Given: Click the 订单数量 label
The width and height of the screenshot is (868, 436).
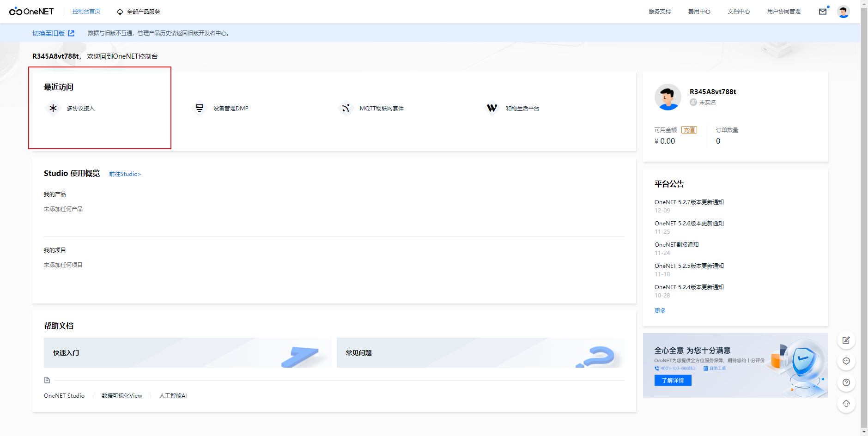Looking at the screenshot, I should click(x=727, y=130).
